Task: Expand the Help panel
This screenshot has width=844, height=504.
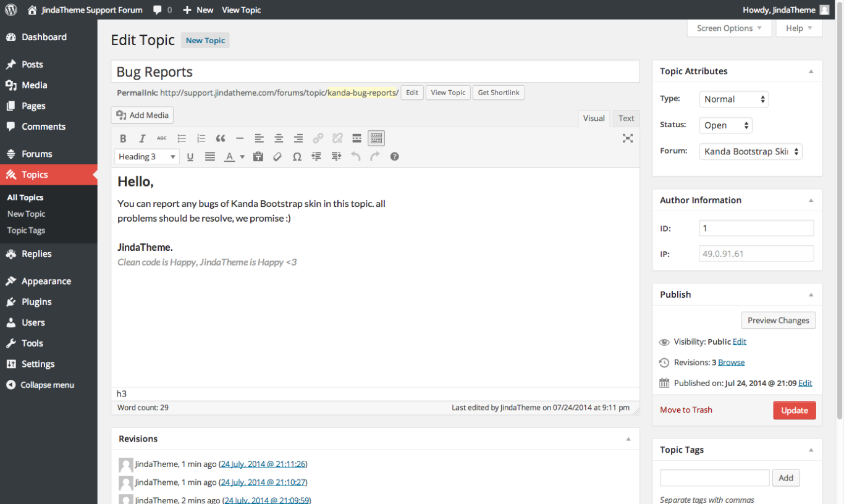Action: (799, 28)
